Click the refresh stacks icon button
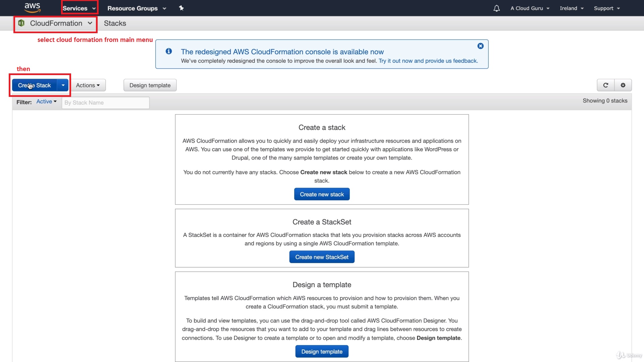644x362 pixels. point(605,85)
